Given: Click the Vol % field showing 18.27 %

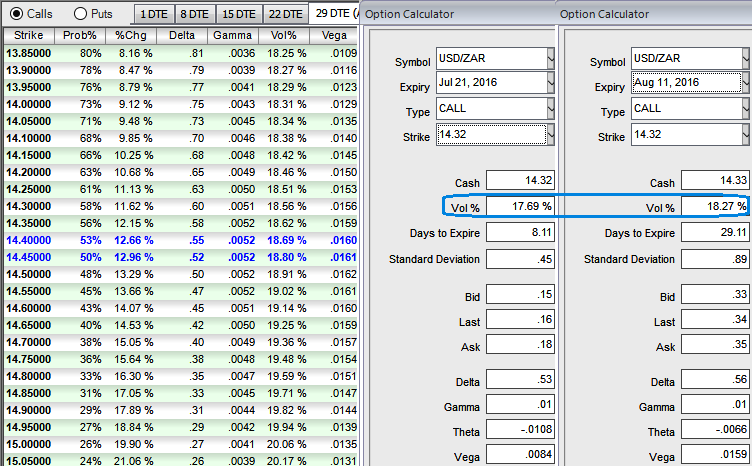Looking at the screenshot, I should tap(713, 207).
